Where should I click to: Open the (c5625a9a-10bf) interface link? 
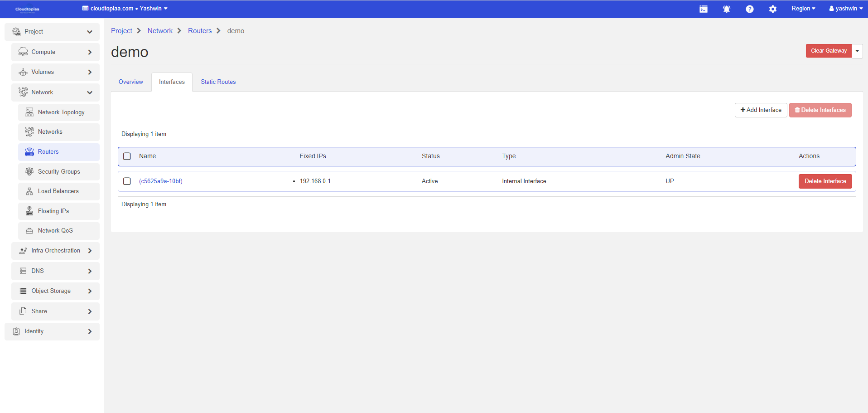pos(161,181)
